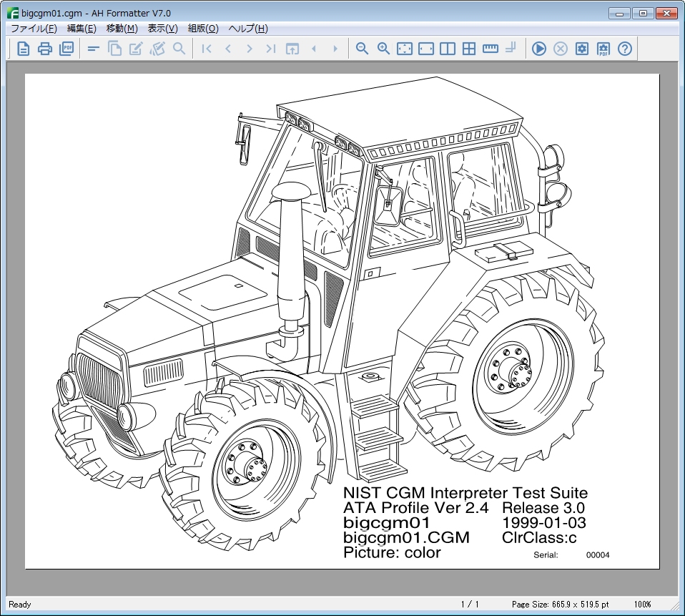Click the Help question mark icon
The image size is (685, 616).
(x=625, y=49)
